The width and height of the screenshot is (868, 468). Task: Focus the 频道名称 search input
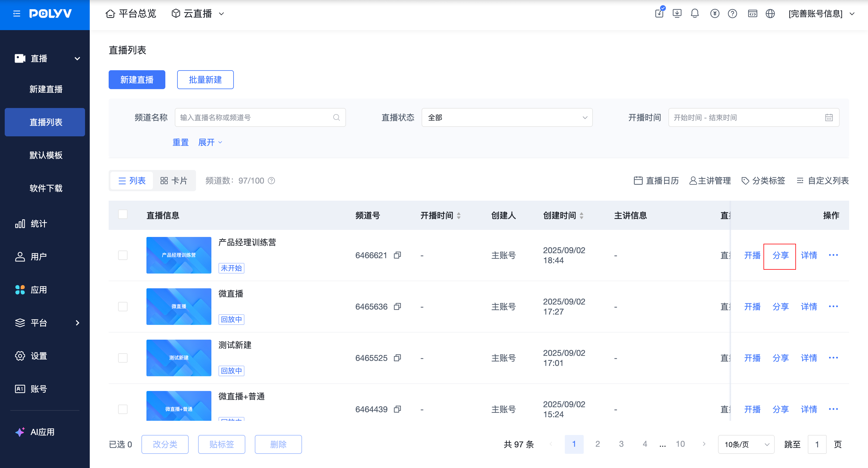pos(260,117)
